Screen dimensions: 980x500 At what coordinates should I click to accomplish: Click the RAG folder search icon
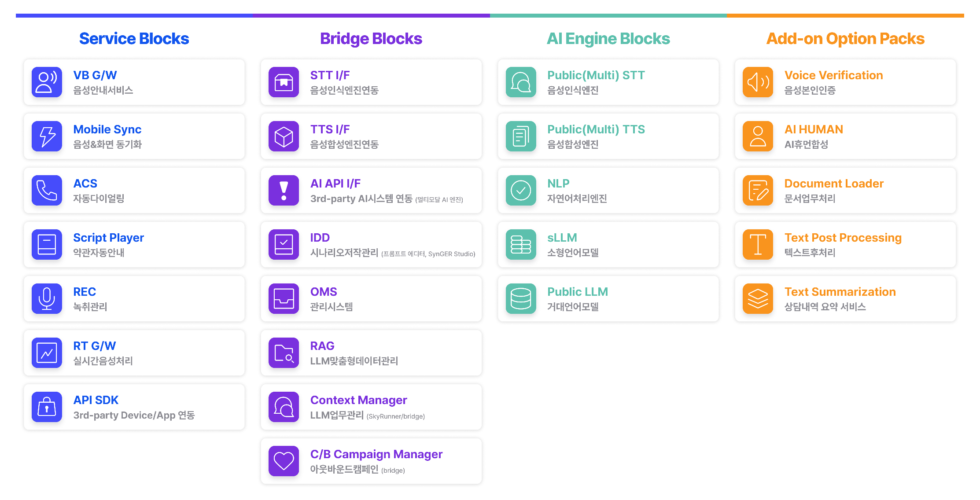coord(284,353)
